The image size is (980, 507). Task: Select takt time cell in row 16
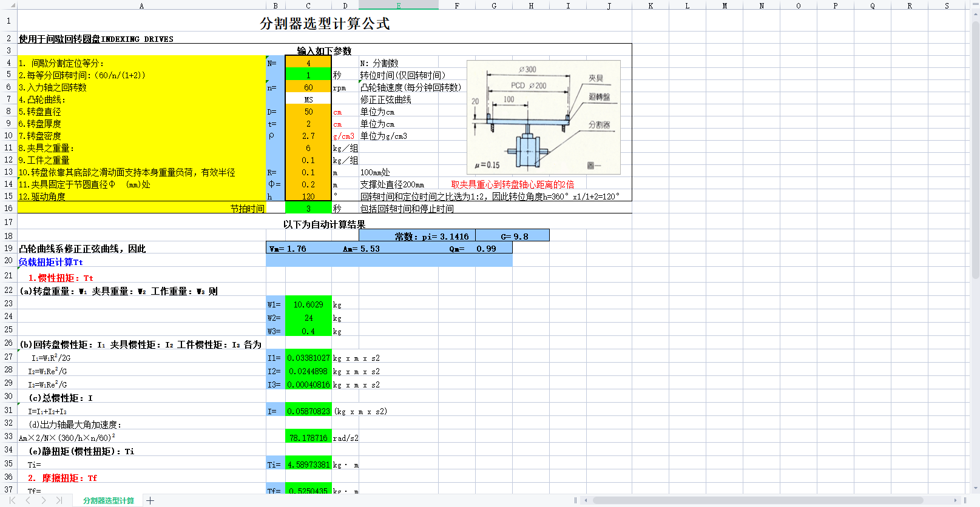coord(308,208)
